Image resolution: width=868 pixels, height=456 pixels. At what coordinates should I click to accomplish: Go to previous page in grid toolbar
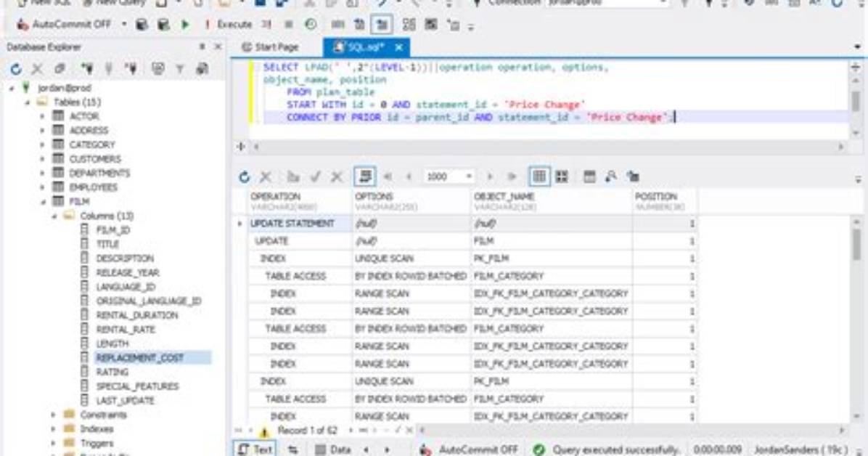coord(409,176)
